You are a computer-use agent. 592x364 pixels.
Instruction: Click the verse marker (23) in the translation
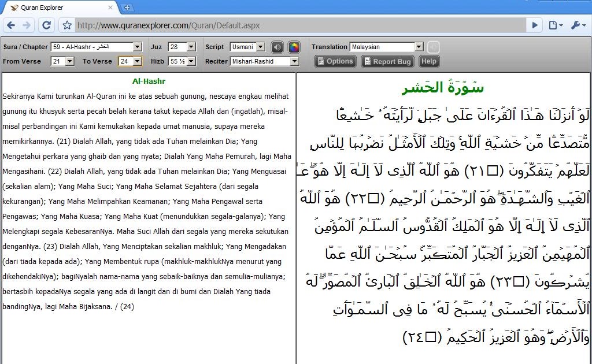click(50, 247)
